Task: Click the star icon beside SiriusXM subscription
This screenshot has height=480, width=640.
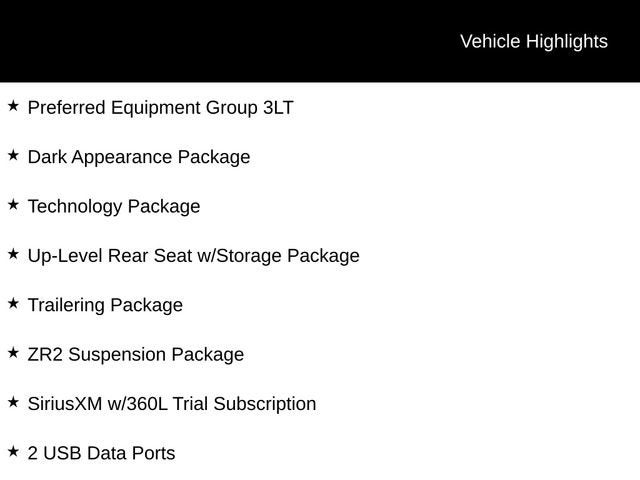Action: point(13,402)
